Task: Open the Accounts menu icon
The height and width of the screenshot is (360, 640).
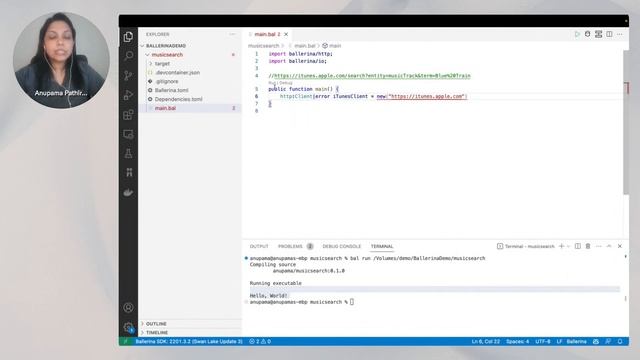Action: tap(128, 307)
